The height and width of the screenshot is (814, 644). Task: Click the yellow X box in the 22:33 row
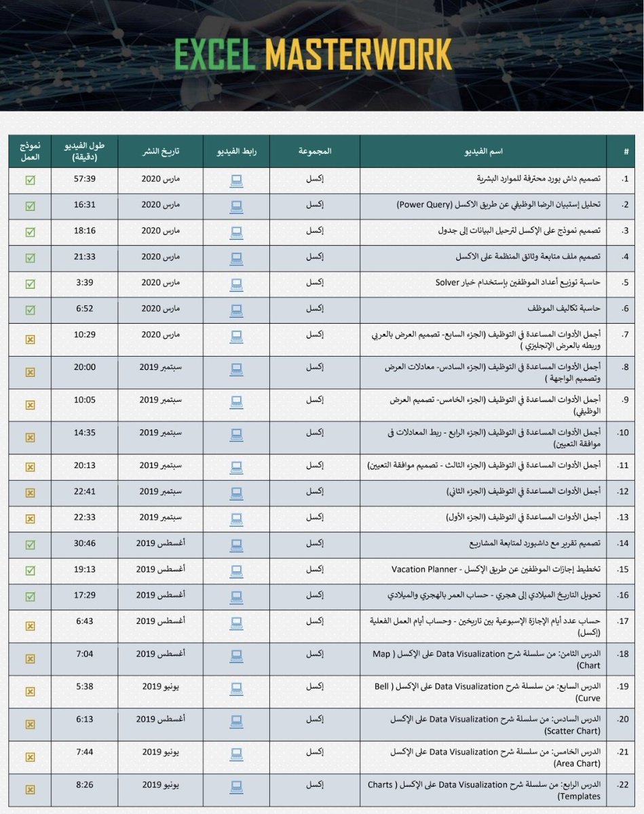[30, 519]
